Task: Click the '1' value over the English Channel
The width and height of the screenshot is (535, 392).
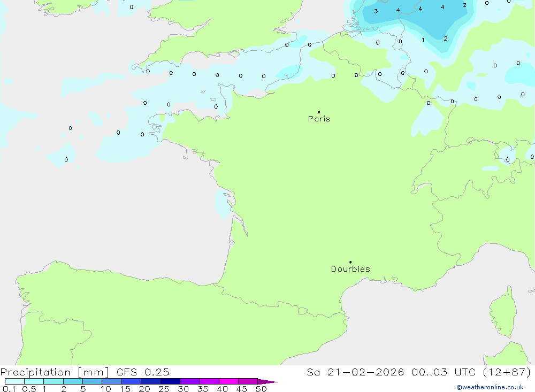Action: pyautogui.click(x=287, y=76)
